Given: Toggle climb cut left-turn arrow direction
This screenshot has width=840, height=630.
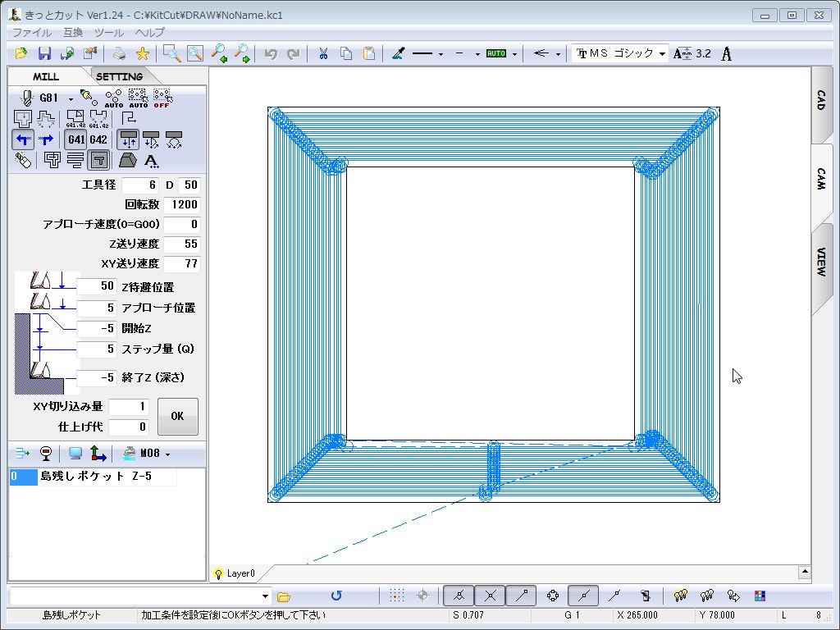Looking at the screenshot, I should coord(22,139).
